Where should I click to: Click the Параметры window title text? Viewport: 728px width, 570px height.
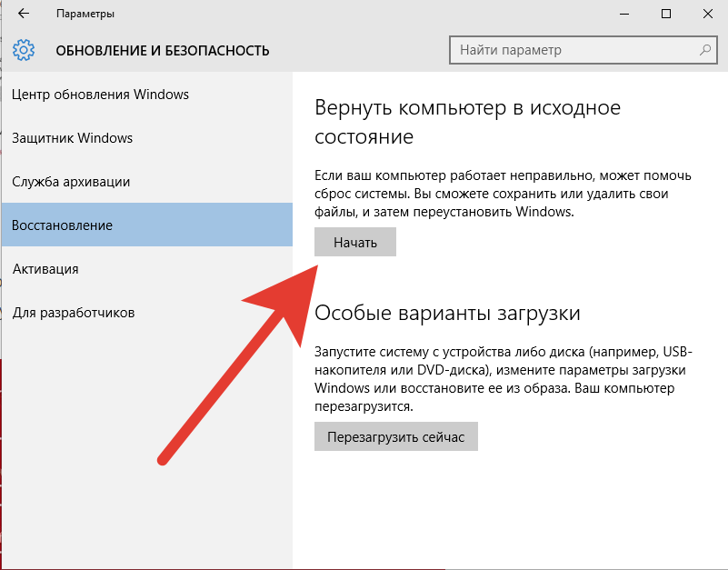(x=85, y=14)
